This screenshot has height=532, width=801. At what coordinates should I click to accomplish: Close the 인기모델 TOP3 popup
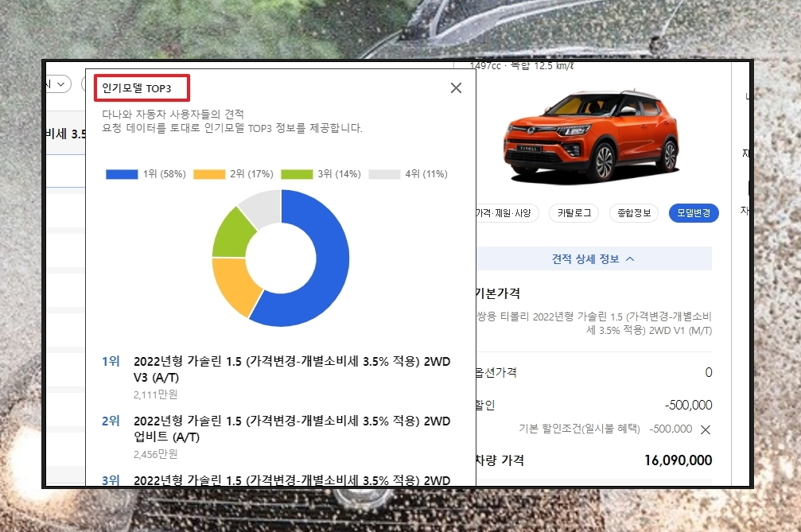pyautogui.click(x=457, y=87)
